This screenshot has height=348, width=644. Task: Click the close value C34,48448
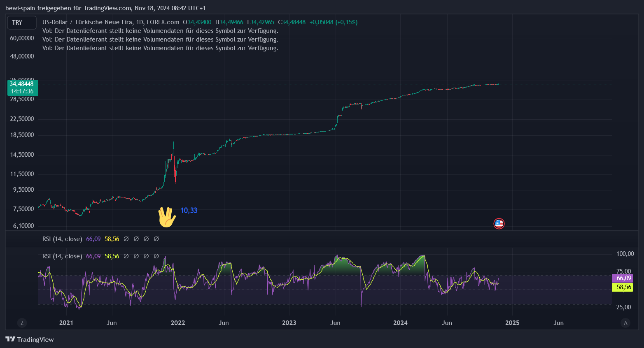point(292,22)
